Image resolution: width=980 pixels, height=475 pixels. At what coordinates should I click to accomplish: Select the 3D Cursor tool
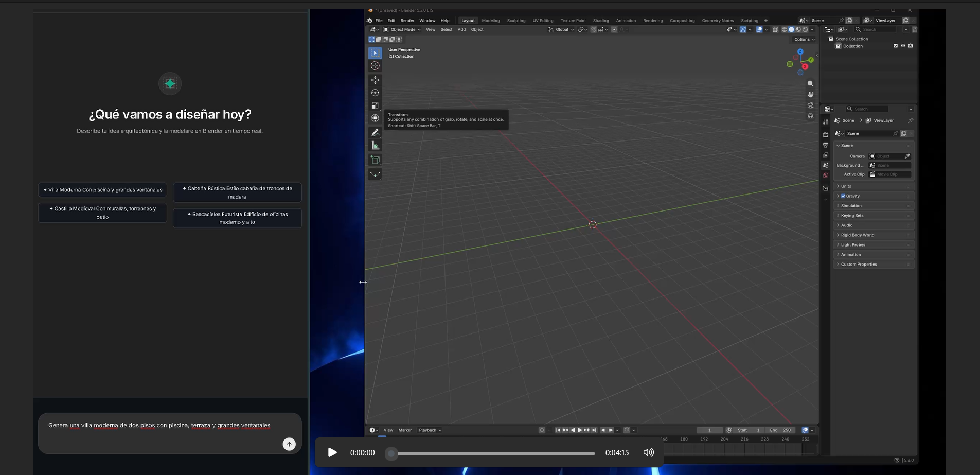[375, 66]
